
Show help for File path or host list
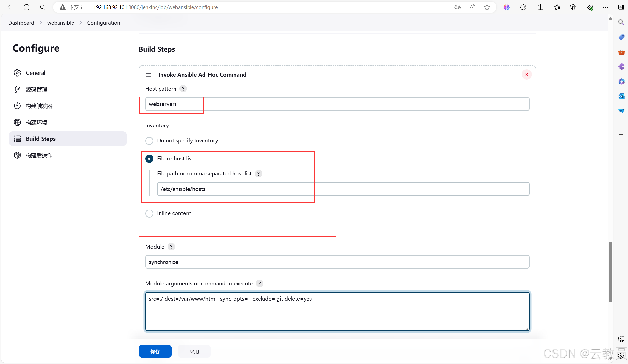258,174
